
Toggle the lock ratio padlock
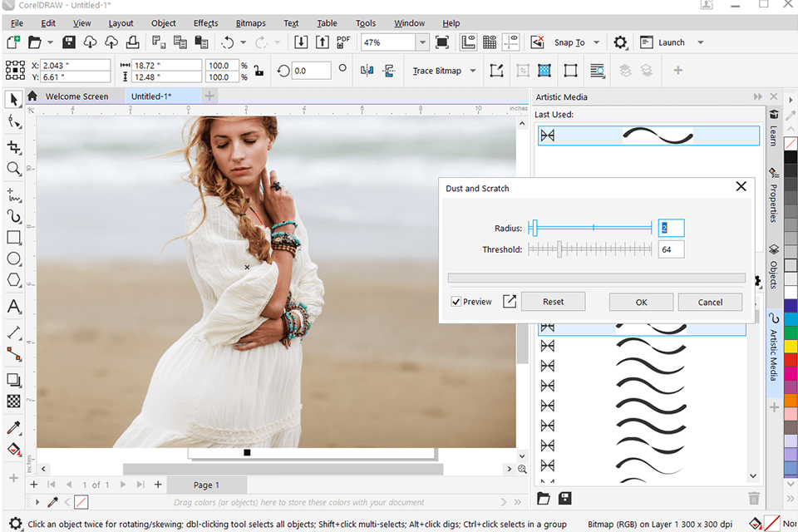pyautogui.click(x=259, y=71)
